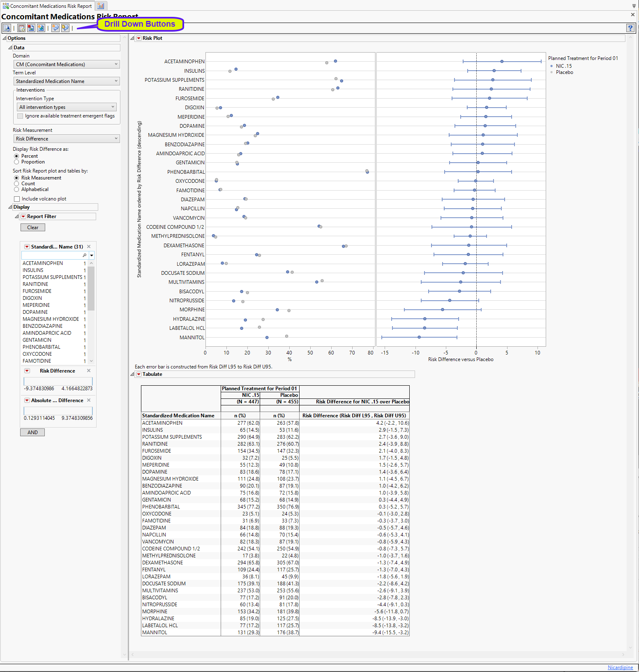
Task: Click the view notes speech bubble icon
Action: coord(65,28)
